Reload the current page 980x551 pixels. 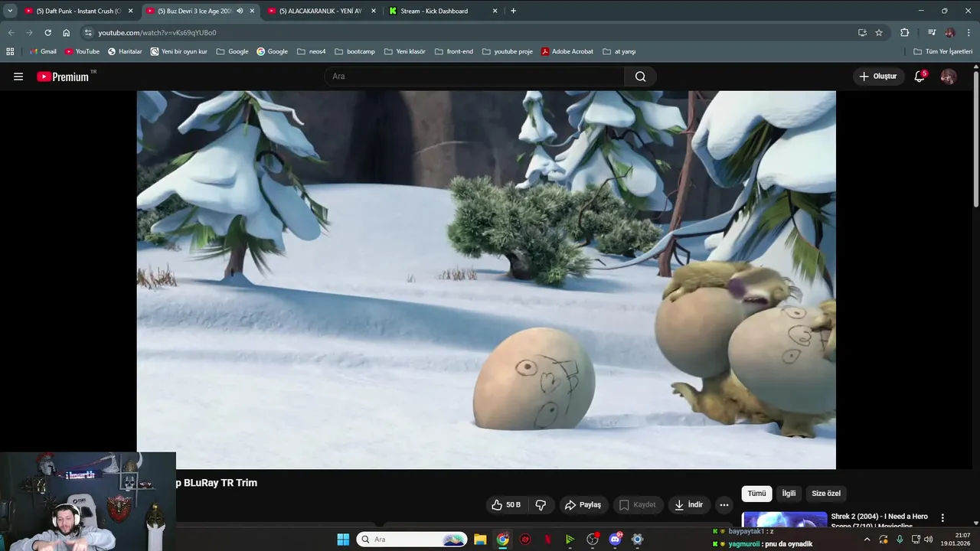point(47,33)
